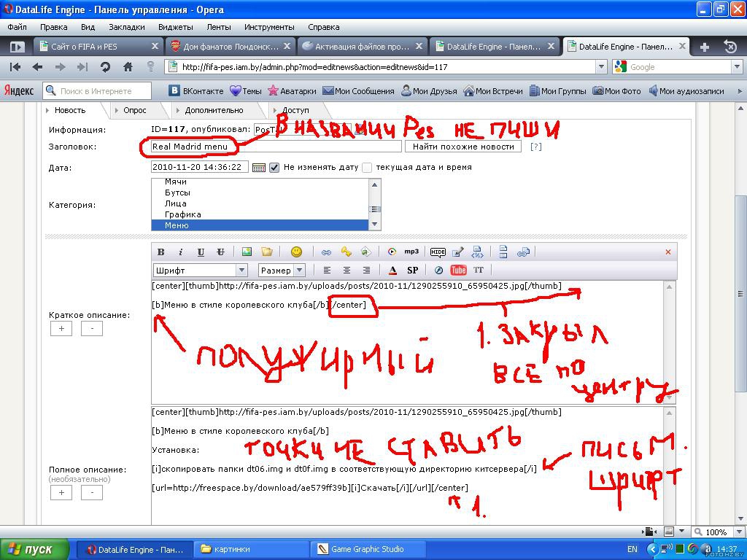Go to home page with house icon
This screenshot has height=560, width=747.
click(x=128, y=67)
